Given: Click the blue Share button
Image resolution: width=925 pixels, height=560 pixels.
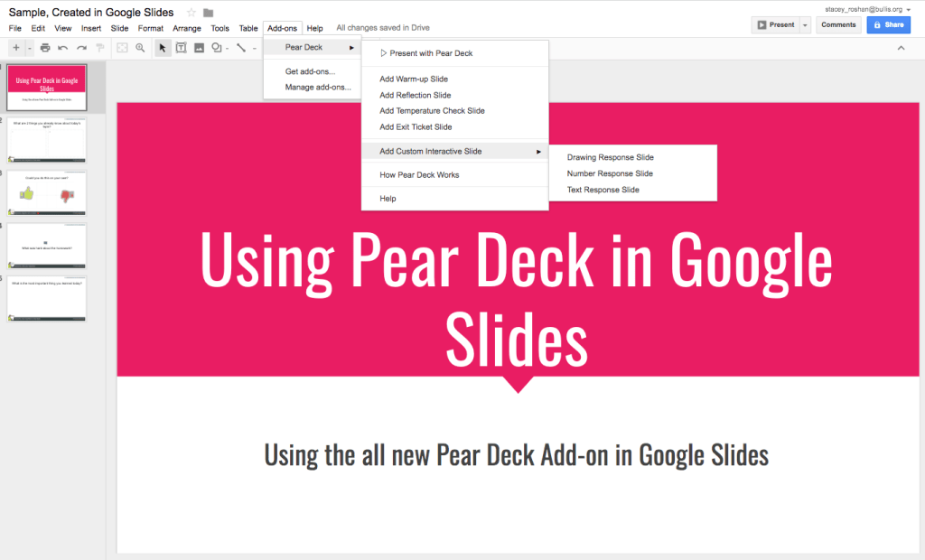Looking at the screenshot, I should tap(889, 24).
